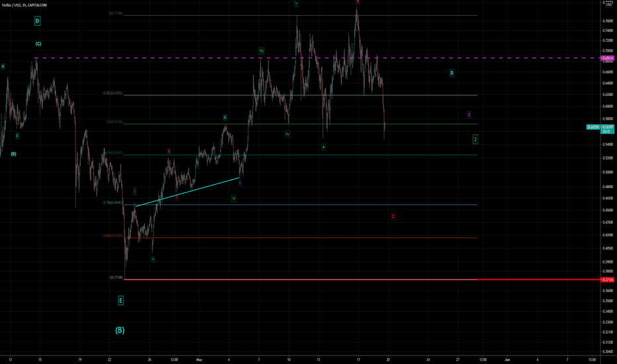Select the small (B) label at left edge

[13, 154]
